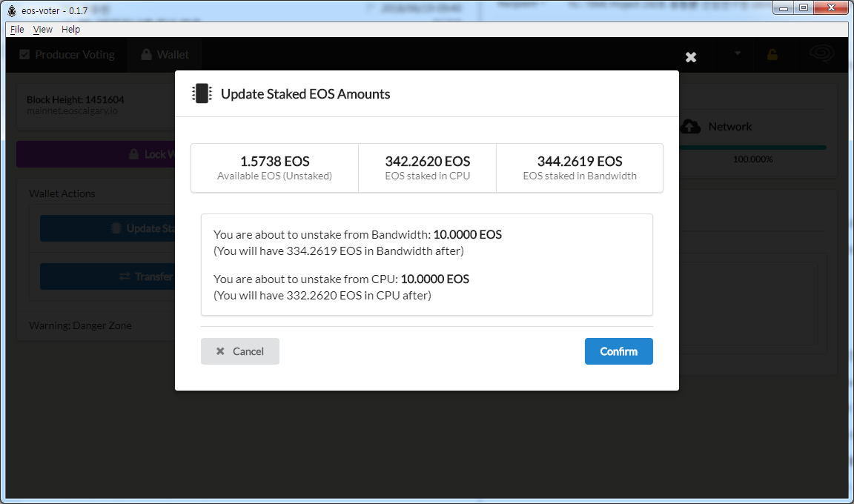This screenshot has height=504, width=854.
Task: Click the Wallet Actions heading
Action: click(x=62, y=193)
